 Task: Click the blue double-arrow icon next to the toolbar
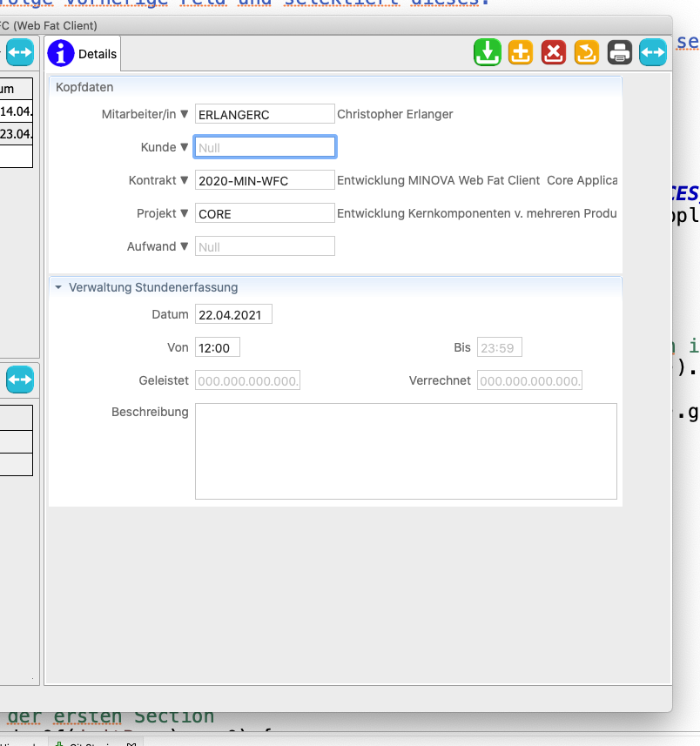click(x=652, y=52)
